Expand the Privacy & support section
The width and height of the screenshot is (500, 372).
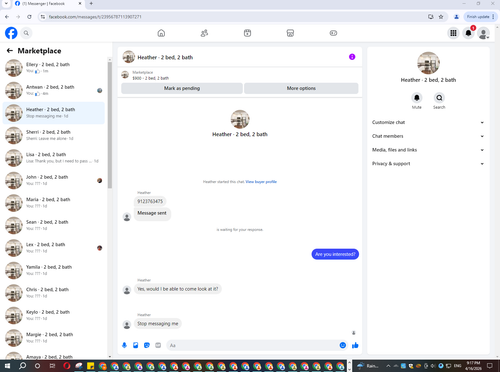coord(428,164)
